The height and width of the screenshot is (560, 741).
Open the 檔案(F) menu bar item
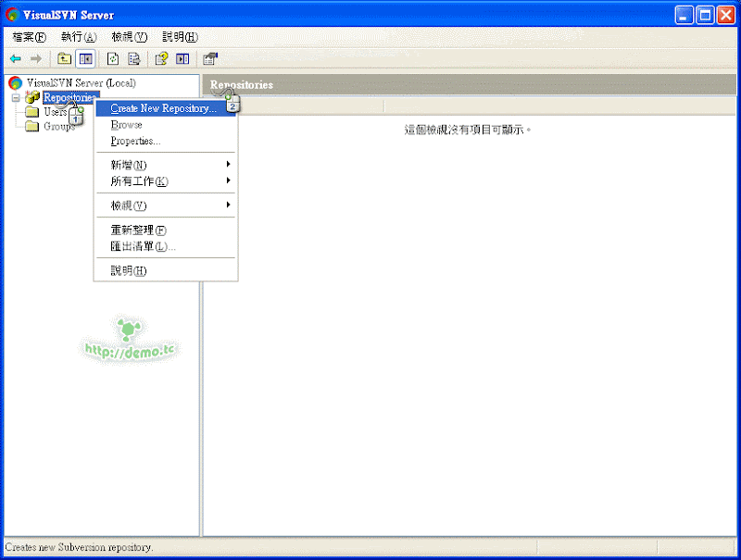[x=29, y=37]
